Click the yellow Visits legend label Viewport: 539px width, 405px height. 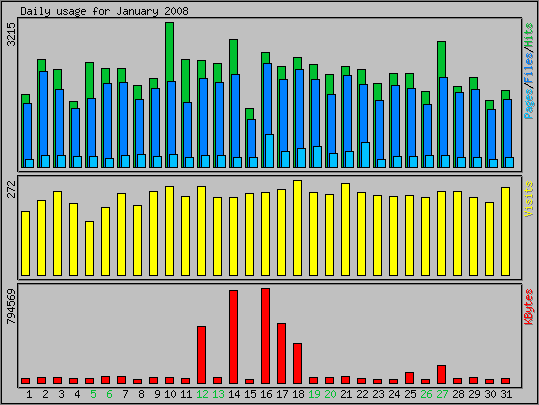pos(529,199)
